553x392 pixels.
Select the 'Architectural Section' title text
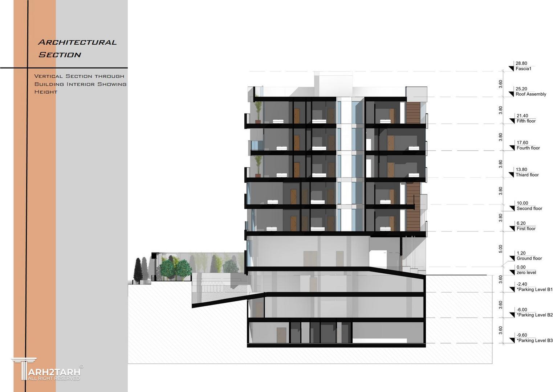click(77, 48)
